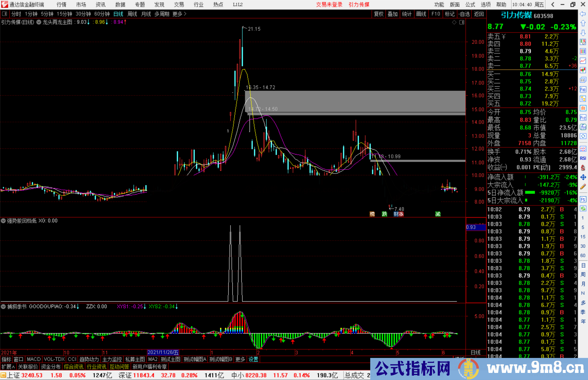The width and height of the screenshot is (588, 380).
Task: Open the 自选 dropdown in toolbar
Action: 464,14
